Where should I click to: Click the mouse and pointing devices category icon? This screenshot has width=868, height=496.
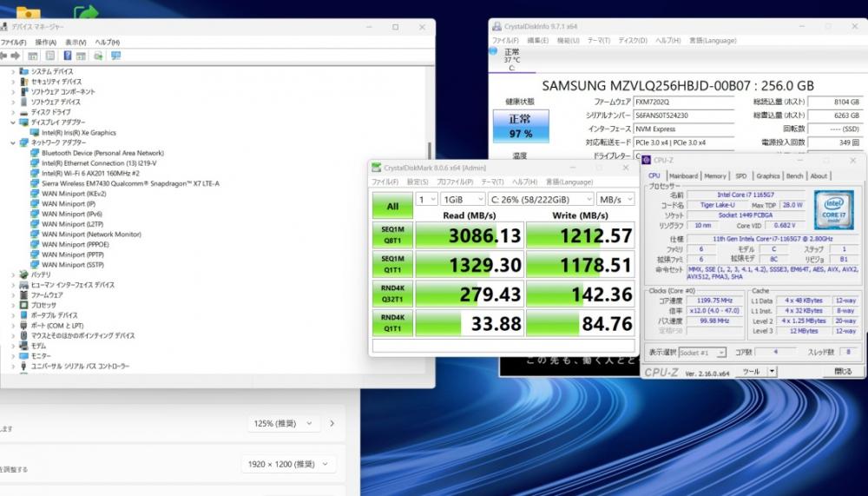pos(23,335)
